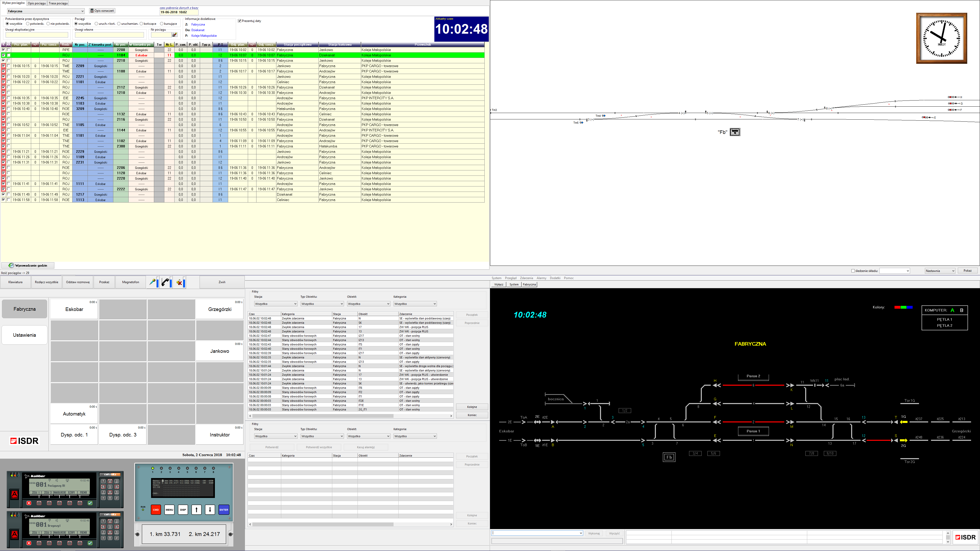Click the muted speaker icon
The width and height of the screenshot is (980, 551).
point(180,282)
